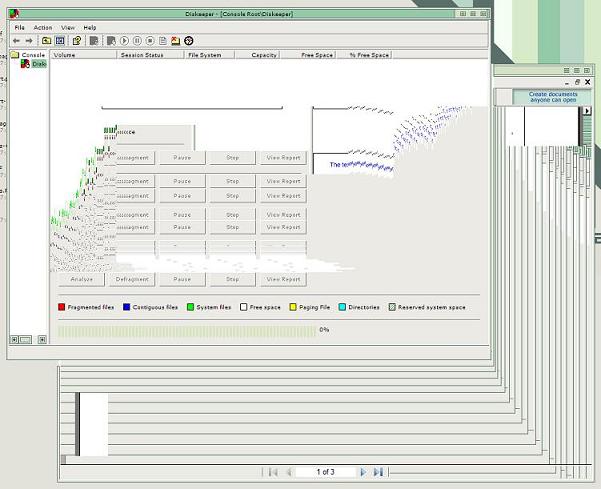The image size is (601, 489).
Task: Click the black right arrow in background pane
Action: (x=587, y=111)
